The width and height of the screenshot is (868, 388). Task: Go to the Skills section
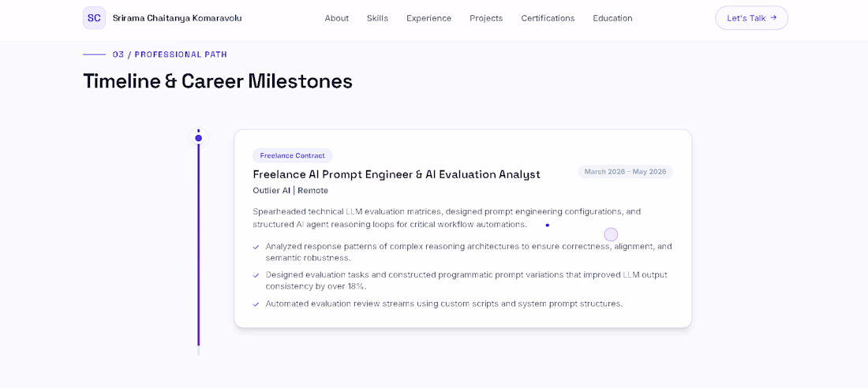click(377, 18)
